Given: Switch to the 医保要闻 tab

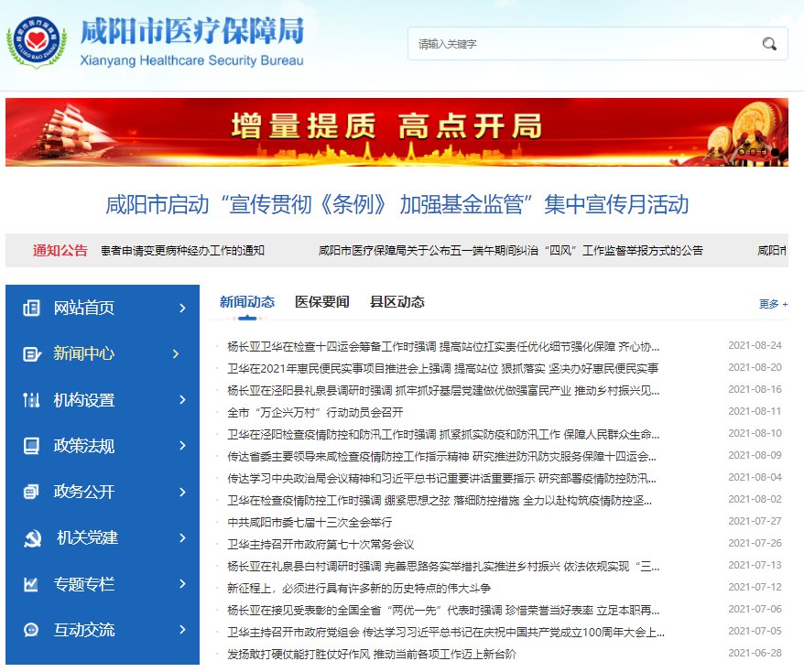Looking at the screenshot, I should (x=322, y=302).
